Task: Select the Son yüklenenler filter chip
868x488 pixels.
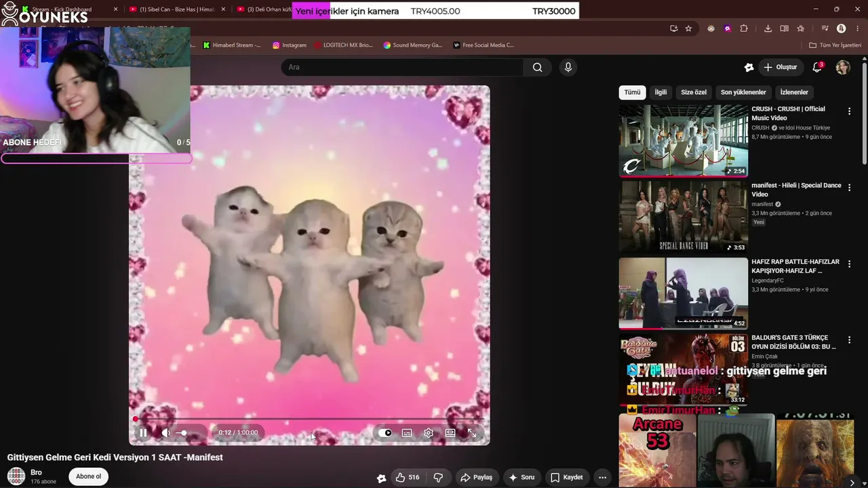Action: (743, 92)
